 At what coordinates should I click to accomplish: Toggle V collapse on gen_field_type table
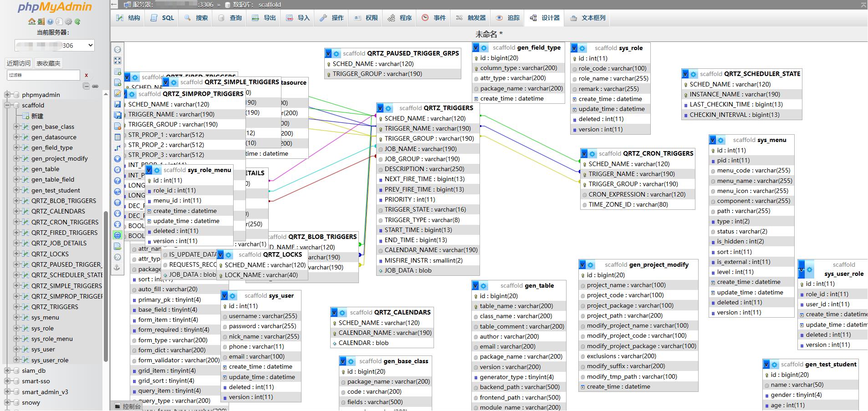pyautogui.click(x=476, y=47)
